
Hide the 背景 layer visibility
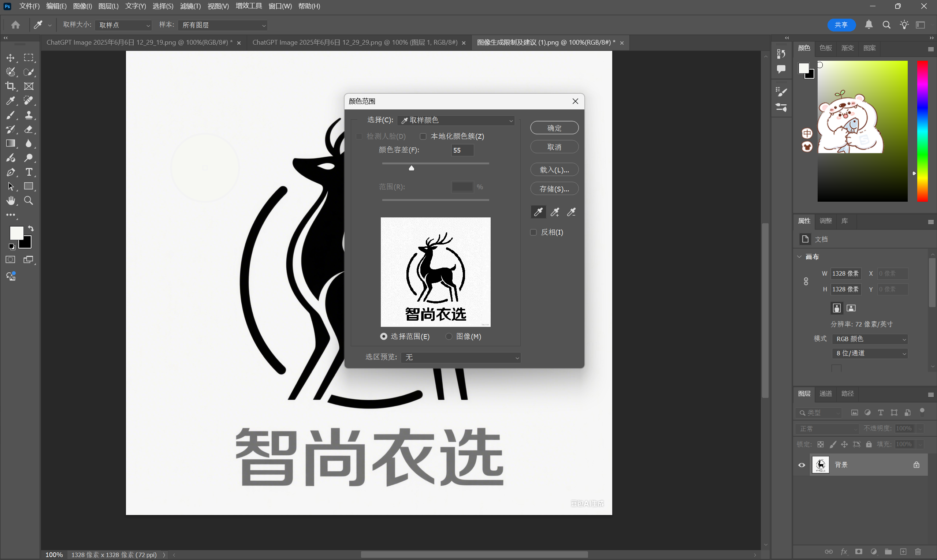coord(802,465)
